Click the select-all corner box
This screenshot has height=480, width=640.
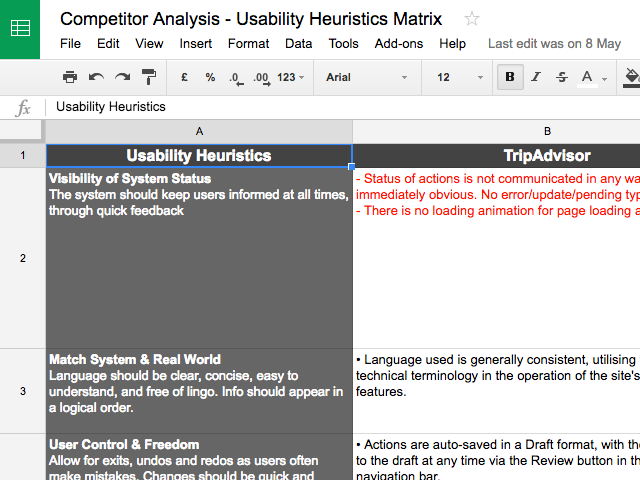(x=22, y=131)
